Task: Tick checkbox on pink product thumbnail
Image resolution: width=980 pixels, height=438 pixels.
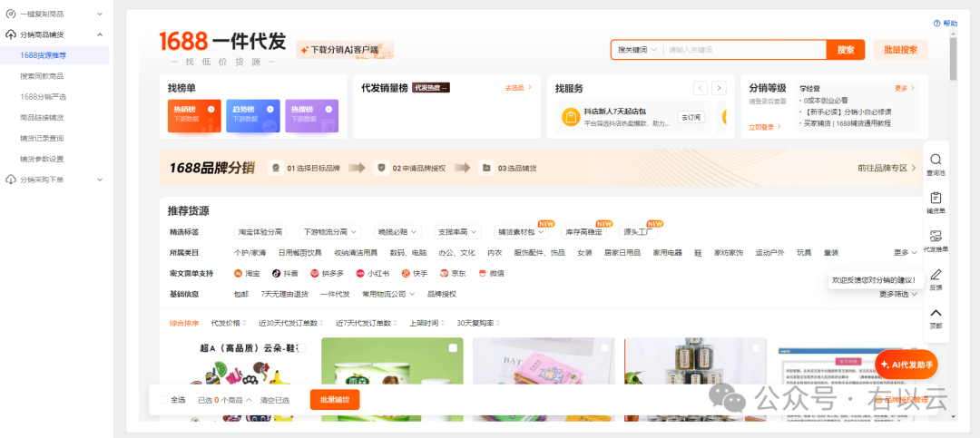Action: (x=604, y=348)
